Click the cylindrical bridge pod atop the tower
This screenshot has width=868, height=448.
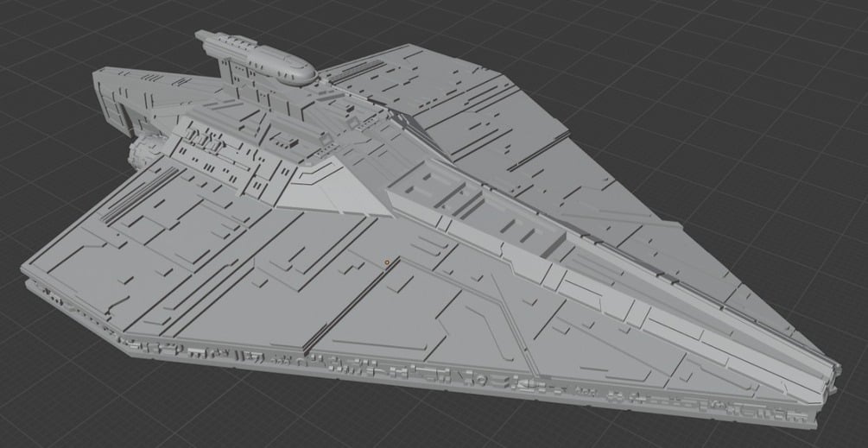click(256, 58)
